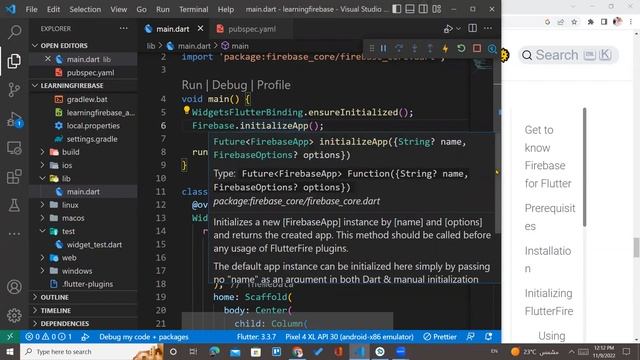Click the lightbulb quick fix icon
Image resolution: width=640 pixels, height=360 pixels.
[x=187, y=110]
